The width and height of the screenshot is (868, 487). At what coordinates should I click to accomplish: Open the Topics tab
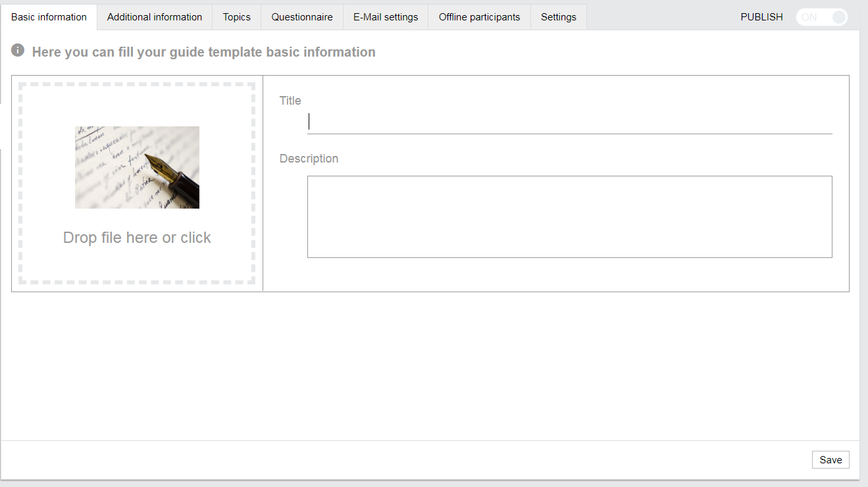[237, 17]
